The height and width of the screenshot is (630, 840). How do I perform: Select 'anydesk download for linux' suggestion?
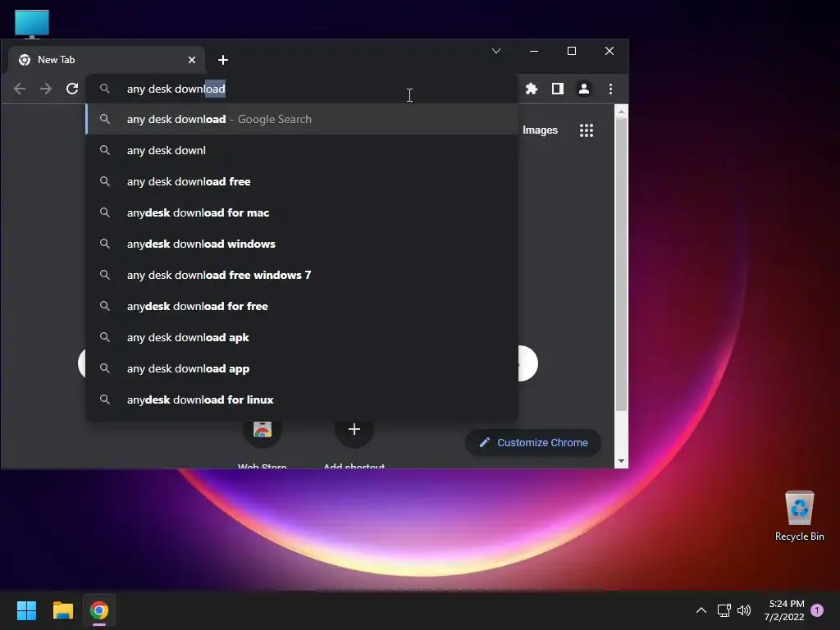[x=302, y=399]
